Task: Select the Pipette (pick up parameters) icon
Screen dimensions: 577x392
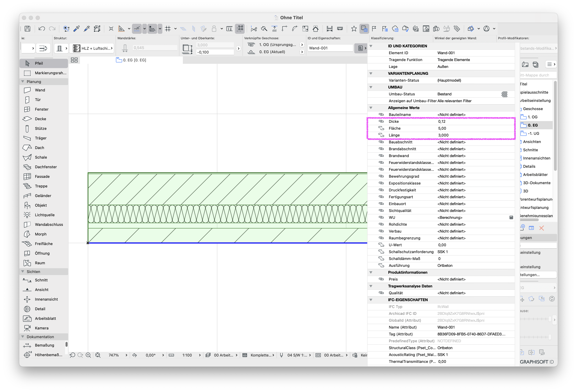Action: click(x=76, y=29)
